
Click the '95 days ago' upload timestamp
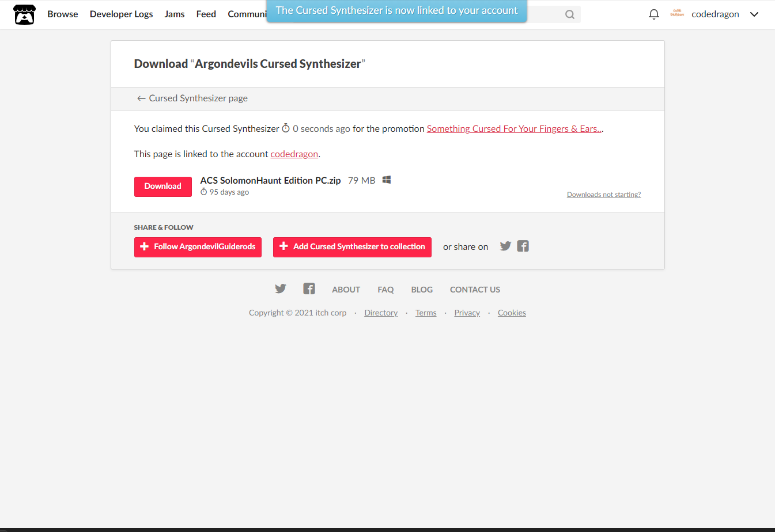[225, 192]
